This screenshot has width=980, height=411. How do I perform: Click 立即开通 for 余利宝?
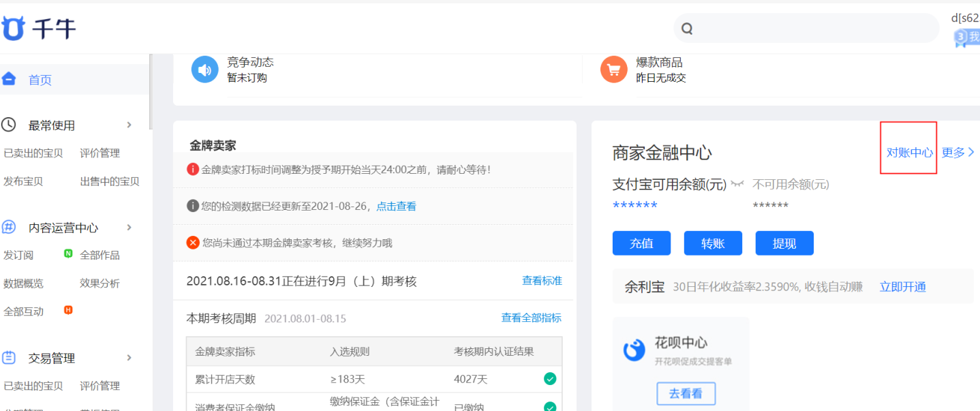click(902, 287)
